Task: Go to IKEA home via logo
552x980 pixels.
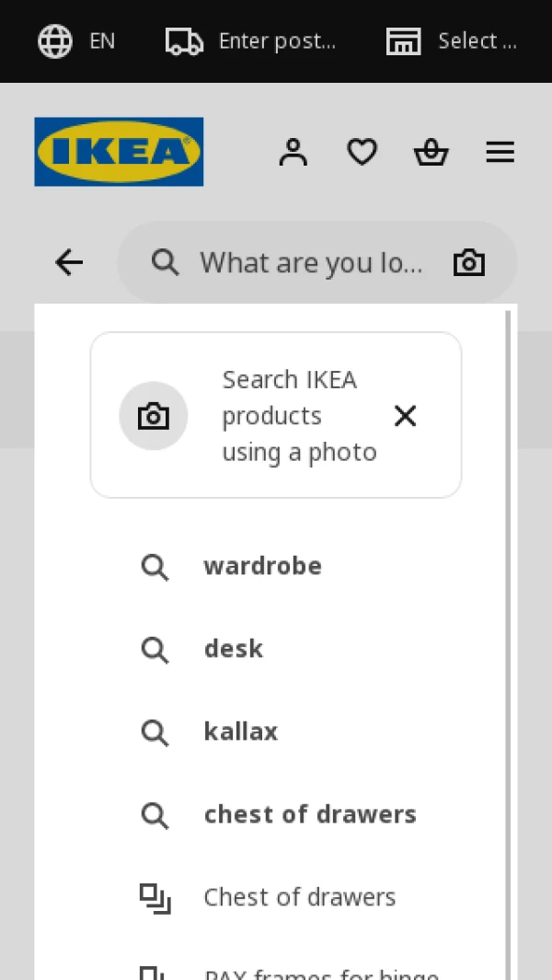Action: [x=119, y=152]
